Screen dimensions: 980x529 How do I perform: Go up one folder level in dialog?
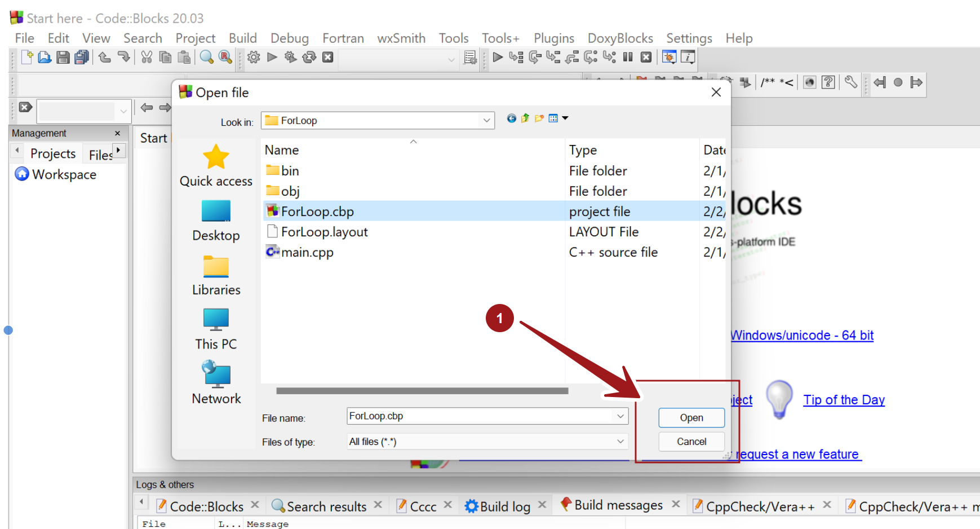pos(525,118)
